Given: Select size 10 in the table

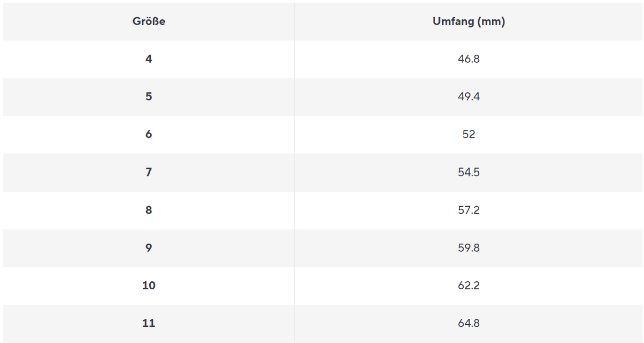Looking at the screenshot, I should pyautogui.click(x=149, y=286).
